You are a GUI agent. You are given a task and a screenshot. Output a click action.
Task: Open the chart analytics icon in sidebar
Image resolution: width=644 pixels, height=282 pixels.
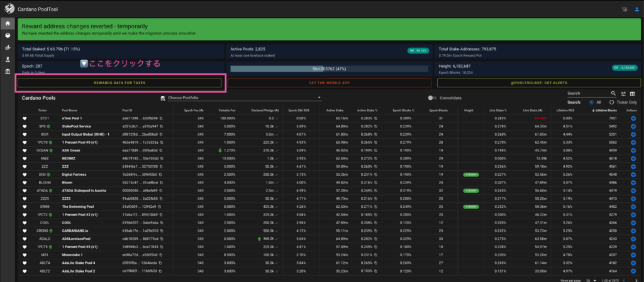coord(8,48)
